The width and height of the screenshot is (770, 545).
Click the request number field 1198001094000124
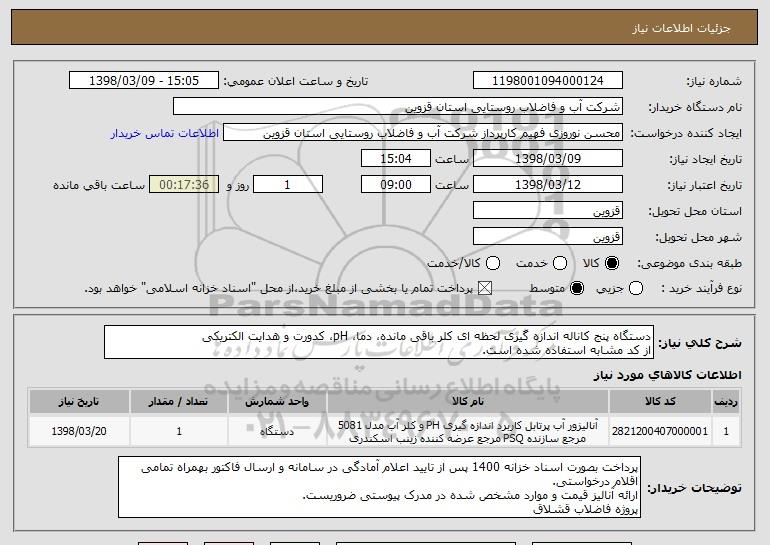click(548, 81)
